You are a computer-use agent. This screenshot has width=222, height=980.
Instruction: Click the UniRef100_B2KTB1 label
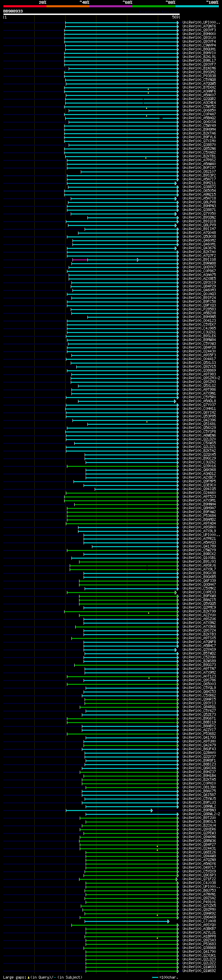[x=199, y=156]
